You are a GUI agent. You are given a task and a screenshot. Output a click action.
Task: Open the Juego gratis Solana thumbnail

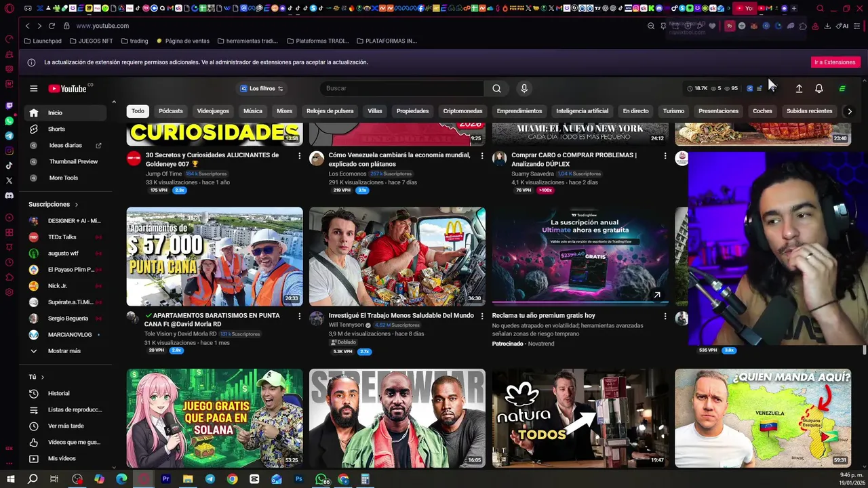[214, 418]
